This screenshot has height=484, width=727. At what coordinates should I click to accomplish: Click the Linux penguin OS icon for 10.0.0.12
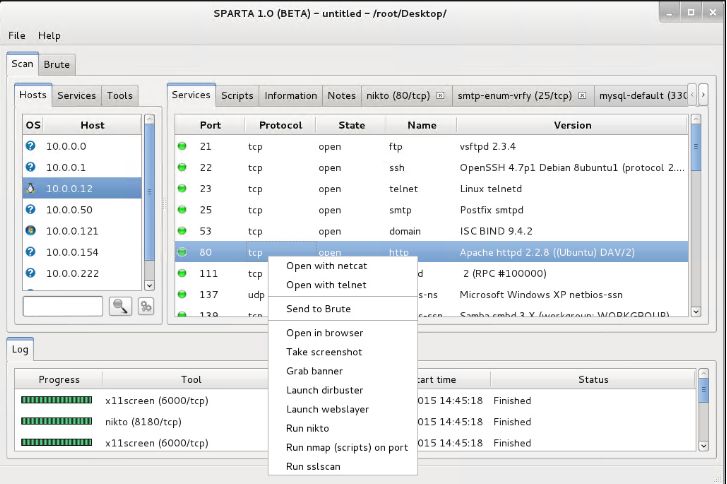pyautogui.click(x=32, y=188)
